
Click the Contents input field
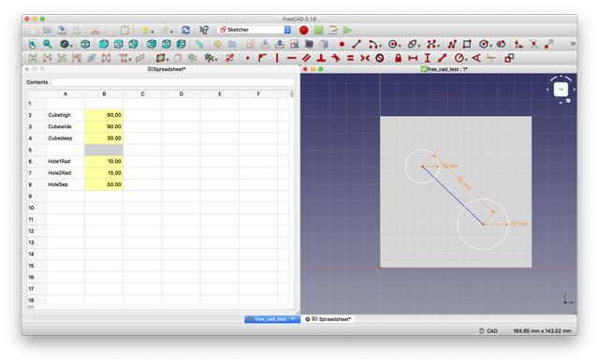click(172, 82)
